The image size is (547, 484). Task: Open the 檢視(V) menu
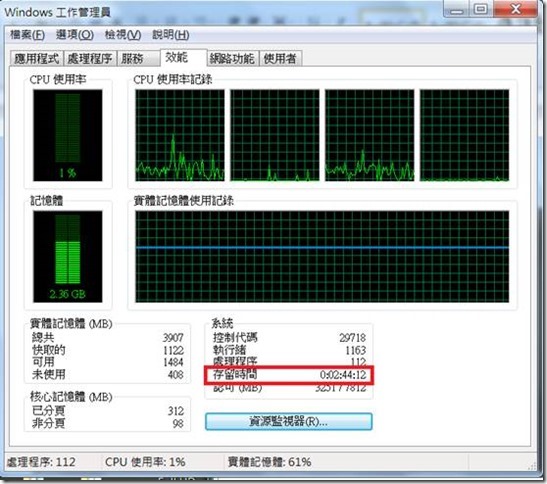click(x=123, y=35)
